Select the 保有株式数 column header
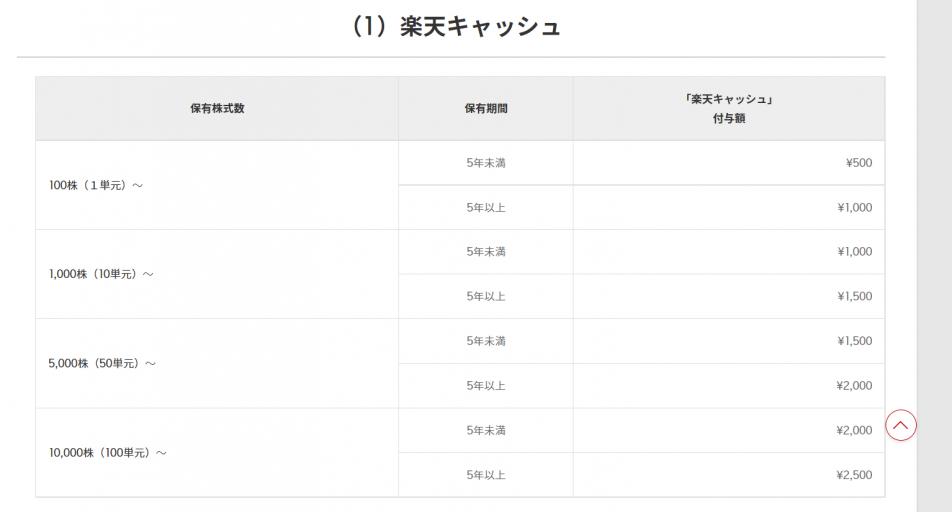Image resolution: width=952 pixels, height=512 pixels. tap(217, 108)
